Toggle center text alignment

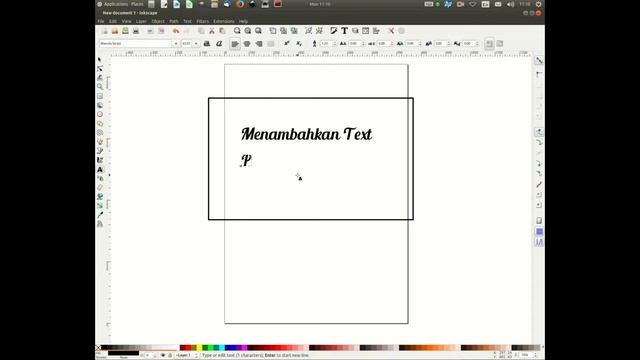click(247, 44)
